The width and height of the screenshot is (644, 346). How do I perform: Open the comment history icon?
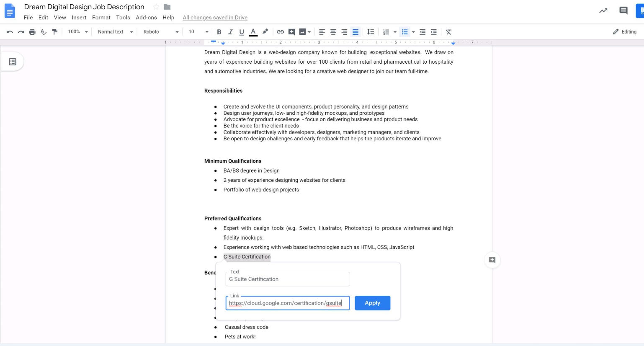point(623,11)
